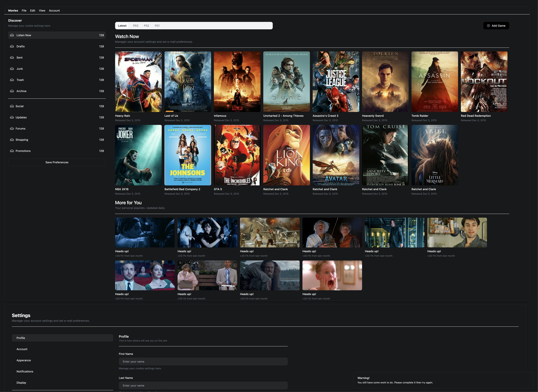The image size is (538, 392).
Task: Open the Batman poster above Infamous
Action: [x=237, y=82]
